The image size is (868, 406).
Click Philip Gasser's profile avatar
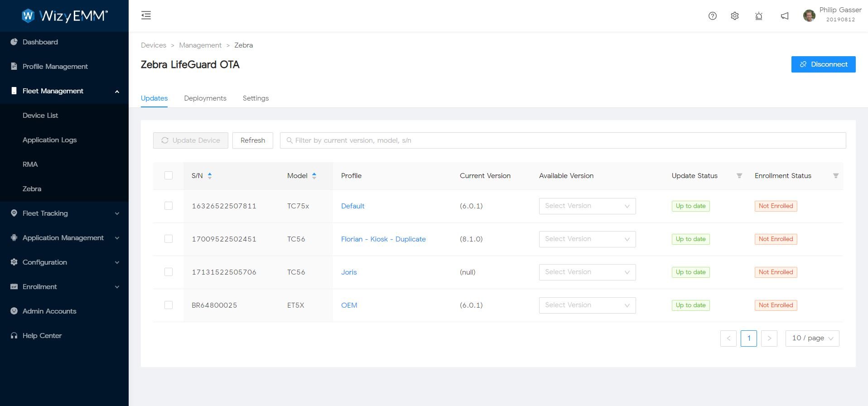point(809,15)
